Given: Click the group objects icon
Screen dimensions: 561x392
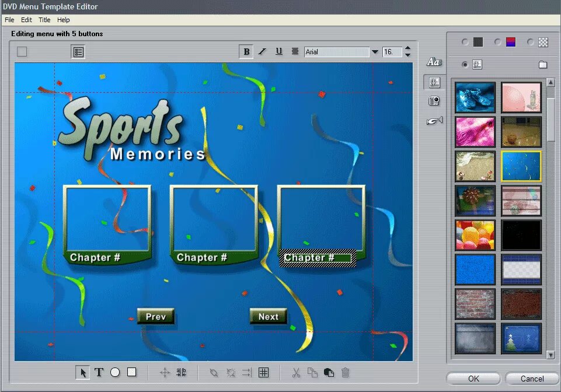Looking at the screenshot, I should [x=214, y=373].
